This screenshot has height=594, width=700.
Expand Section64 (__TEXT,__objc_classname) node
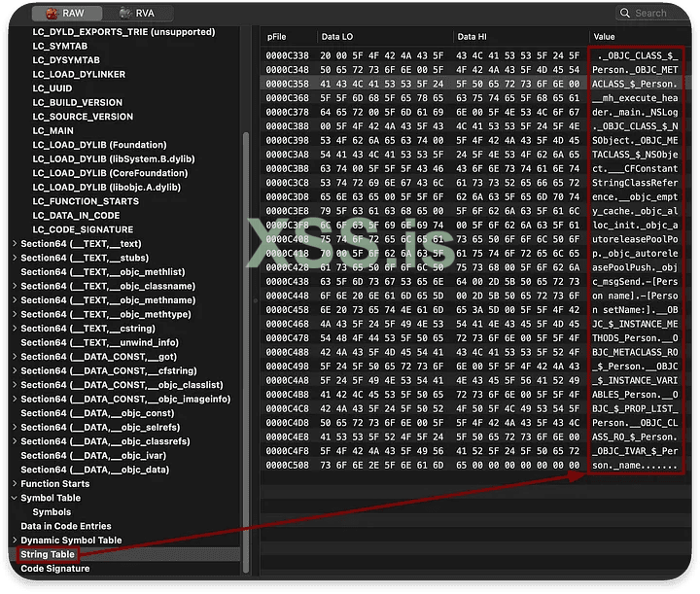pos(15,286)
